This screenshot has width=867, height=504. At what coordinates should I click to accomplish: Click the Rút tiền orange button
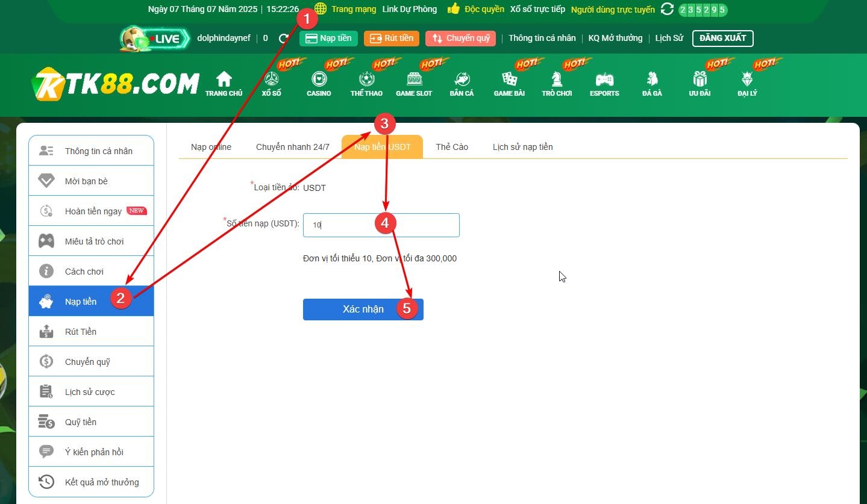(x=392, y=39)
